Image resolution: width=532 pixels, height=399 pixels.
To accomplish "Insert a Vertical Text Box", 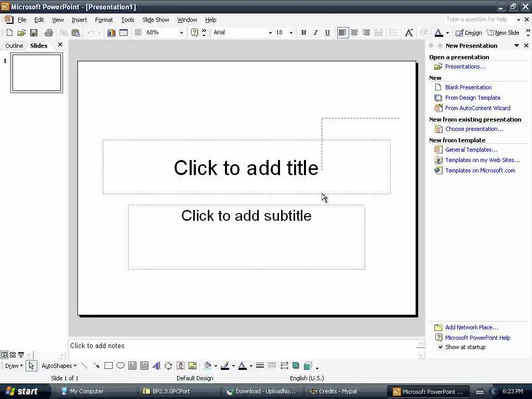I will [x=144, y=366].
